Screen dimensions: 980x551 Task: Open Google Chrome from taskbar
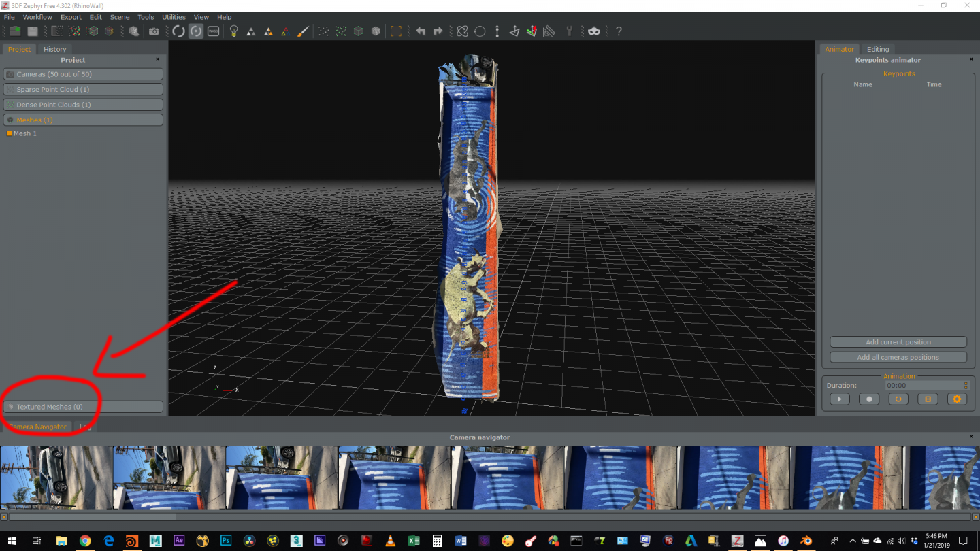[x=85, y=541]
